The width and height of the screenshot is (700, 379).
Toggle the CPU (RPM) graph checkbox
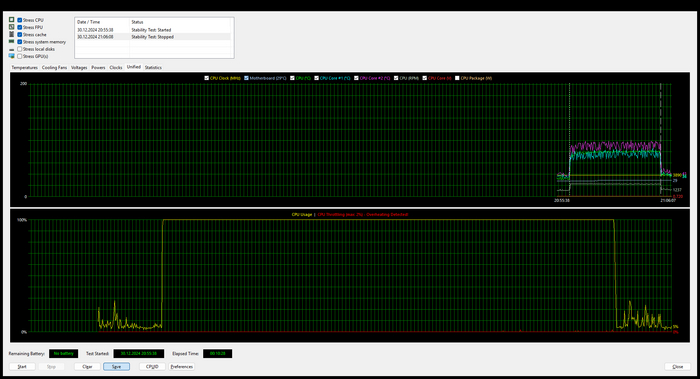(396, 78)
